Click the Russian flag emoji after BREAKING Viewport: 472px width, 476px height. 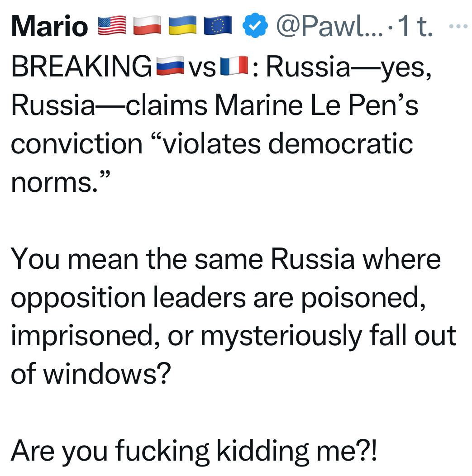pyautogui.click(x=170, y=66)
